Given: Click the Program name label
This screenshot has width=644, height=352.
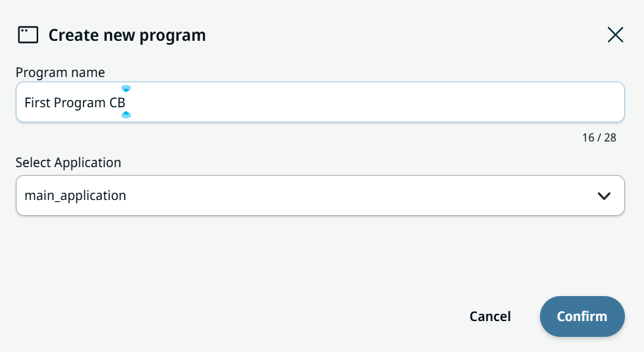Looking at the screenshot, I should click(x=61, y=72).
